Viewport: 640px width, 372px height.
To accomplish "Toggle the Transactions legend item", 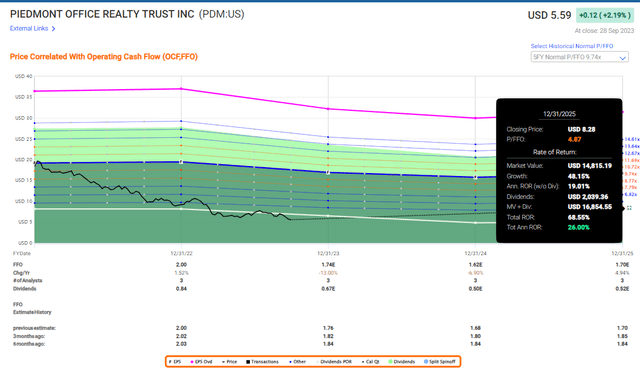I will (x=262, y=362).
